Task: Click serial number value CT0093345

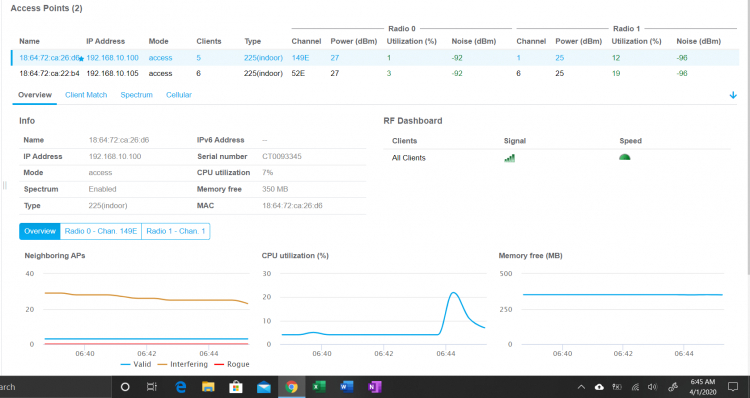Action: click(x=282, y=156)
